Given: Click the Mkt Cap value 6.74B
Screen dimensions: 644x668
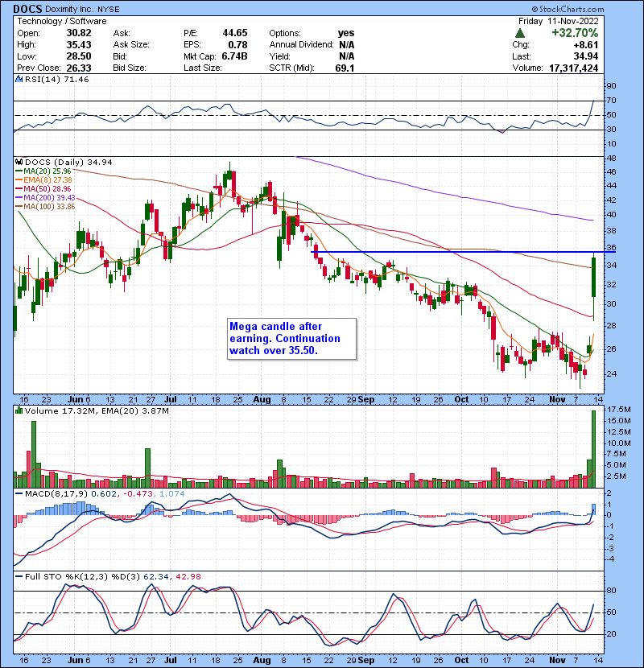Looking at the screenshot, I should (x=235, y=56).
